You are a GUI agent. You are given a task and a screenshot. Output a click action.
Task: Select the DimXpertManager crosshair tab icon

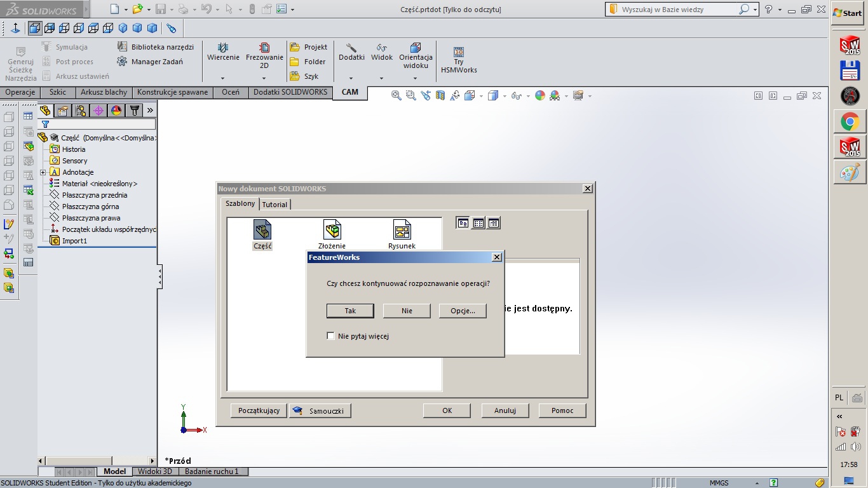pos(98,111)
